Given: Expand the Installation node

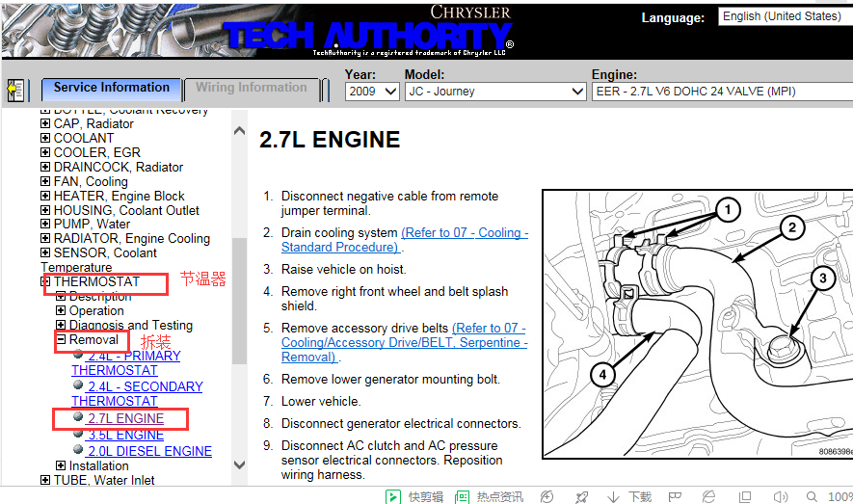Looking at the screenshot, I should 61,465.
